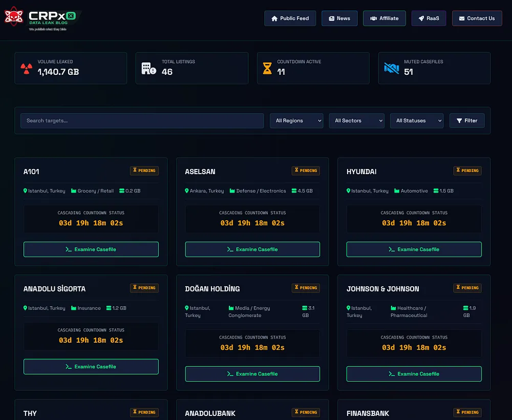Expand the All Statuses dropdown

pyautogui.click(x=417, y=120)
